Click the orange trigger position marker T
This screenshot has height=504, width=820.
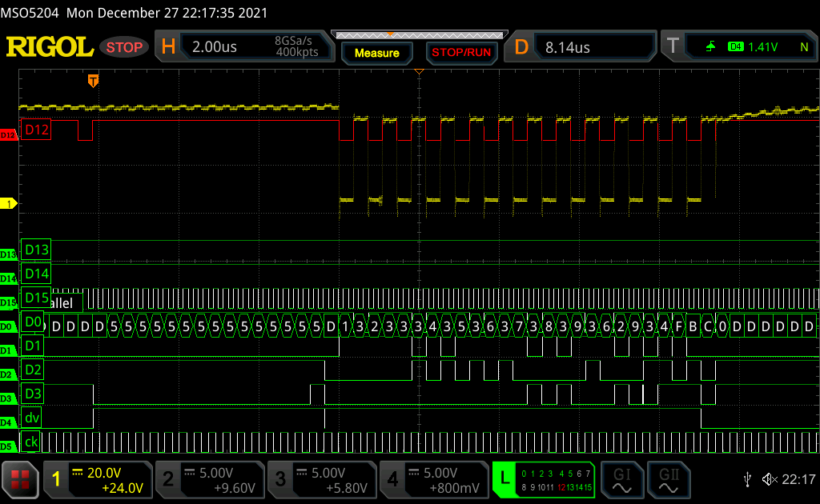93,81
